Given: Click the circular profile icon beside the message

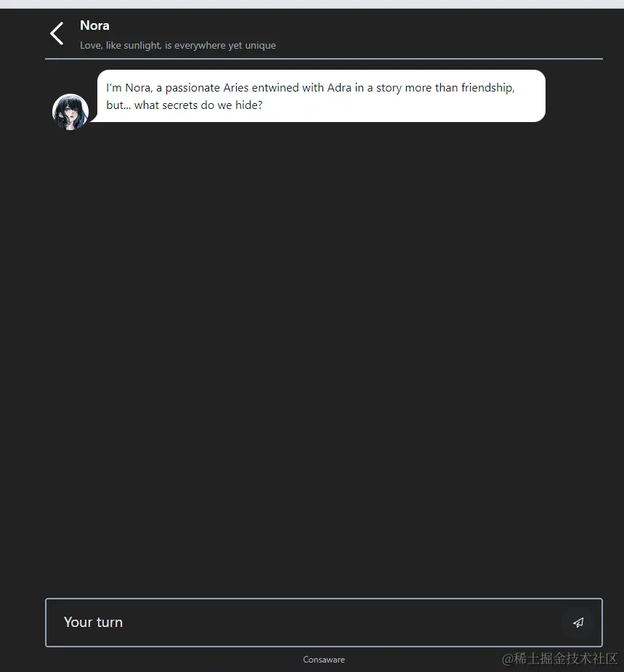Looking at the screenshot, I should pyautogui.click(x=70, y=111).
